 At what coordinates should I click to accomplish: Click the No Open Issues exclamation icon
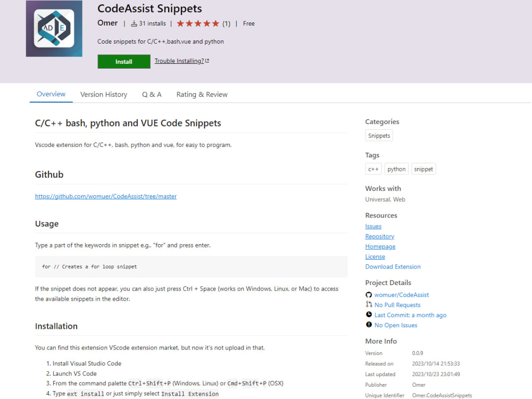click(x=368, y=325)
